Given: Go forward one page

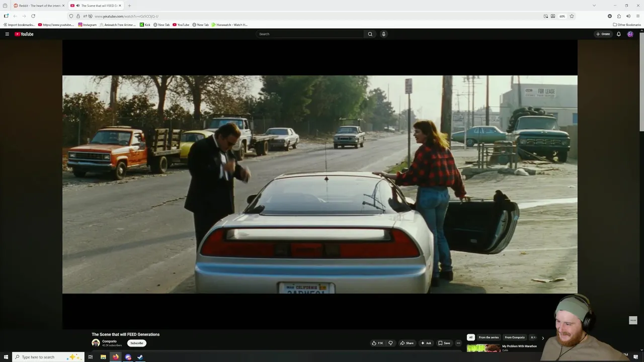Looking at the screenshot, I should (24, 16).
